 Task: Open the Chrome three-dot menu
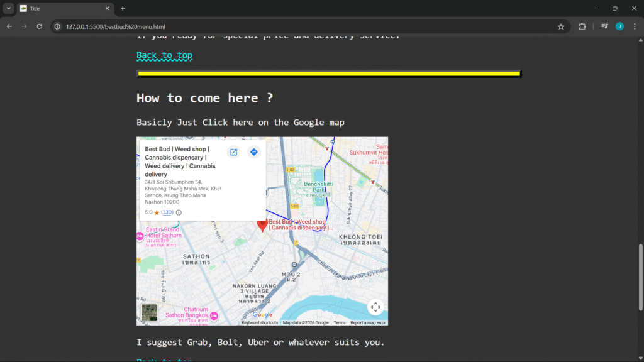[x=635, y=26]
